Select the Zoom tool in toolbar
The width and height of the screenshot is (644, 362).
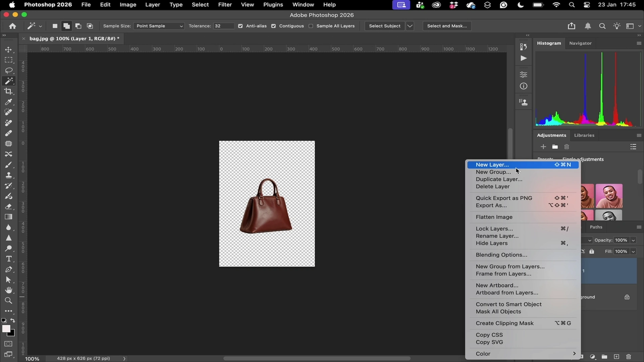[x=8, y=300]
